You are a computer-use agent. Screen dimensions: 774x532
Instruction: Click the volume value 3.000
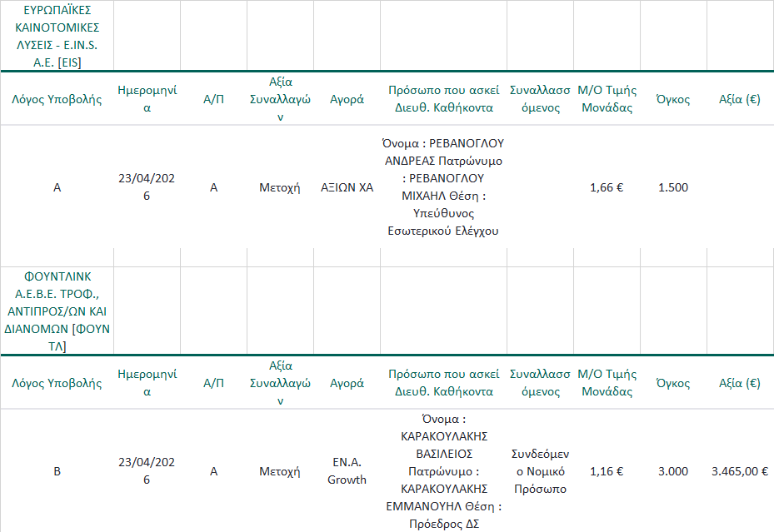tap(673, 471)
